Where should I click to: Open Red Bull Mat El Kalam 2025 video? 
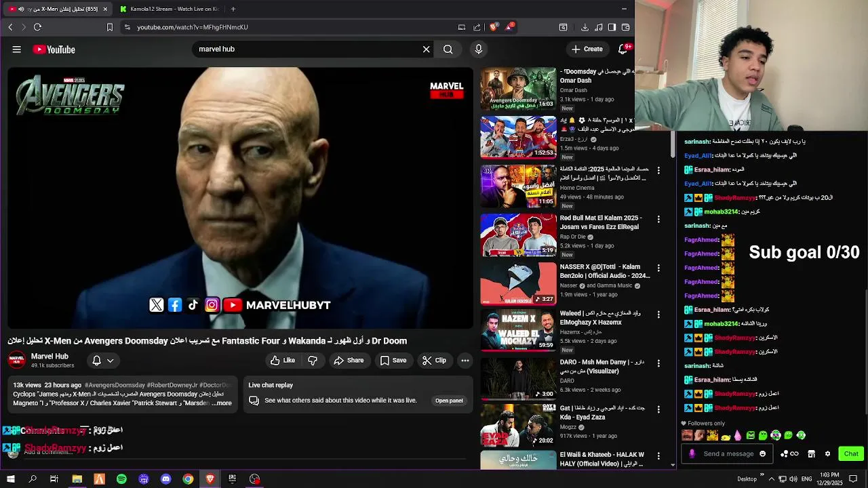point(518,235)
